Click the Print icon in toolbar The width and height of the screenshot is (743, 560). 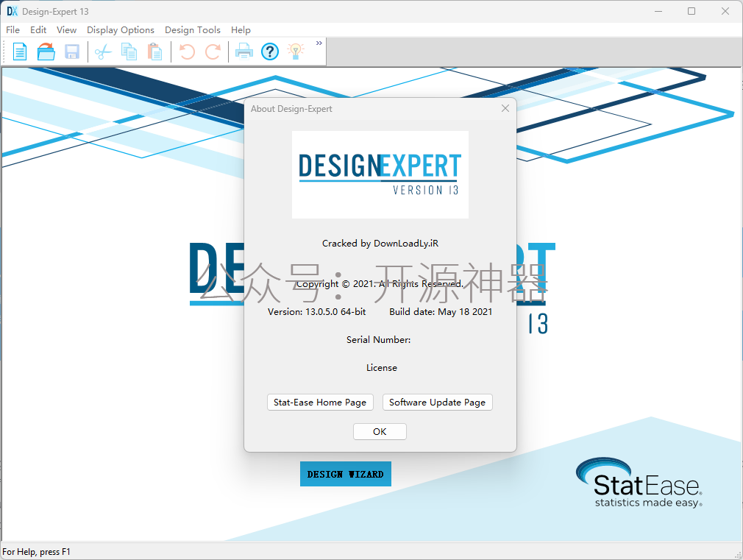pyautogui.click(x=244, y=52)
